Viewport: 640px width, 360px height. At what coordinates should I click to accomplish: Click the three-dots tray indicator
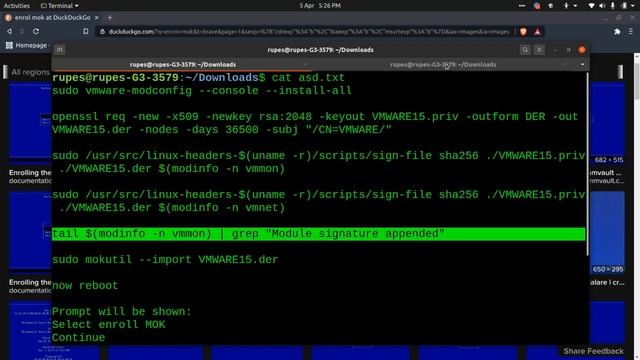point(522,6)
